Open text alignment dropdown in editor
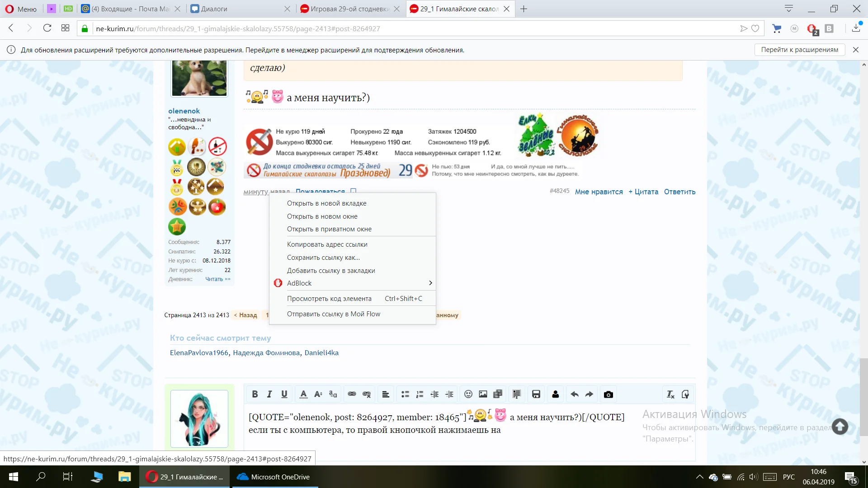Image resolution: width=868 pixels, height=488 pixels. tap(386, 394)
